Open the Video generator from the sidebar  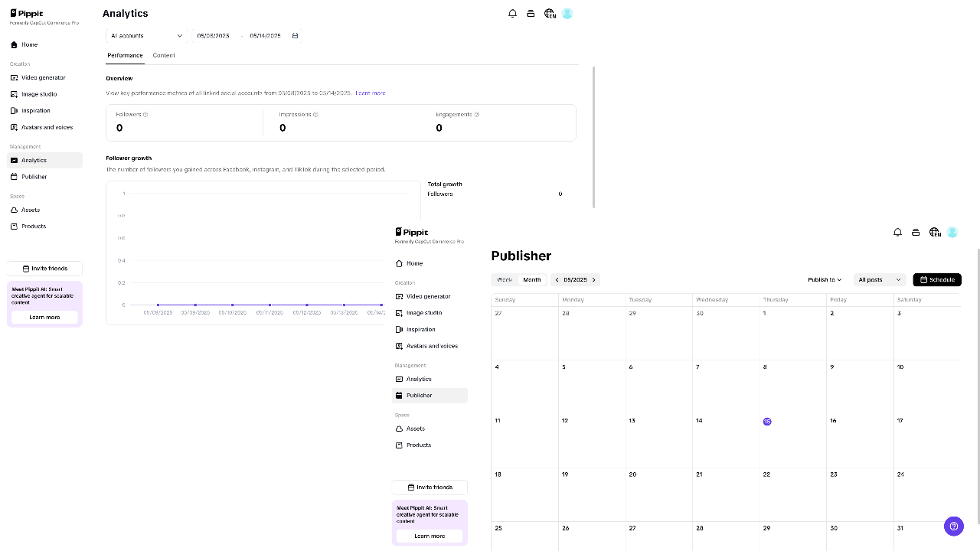pyautogui.click(x=43, y=77)
